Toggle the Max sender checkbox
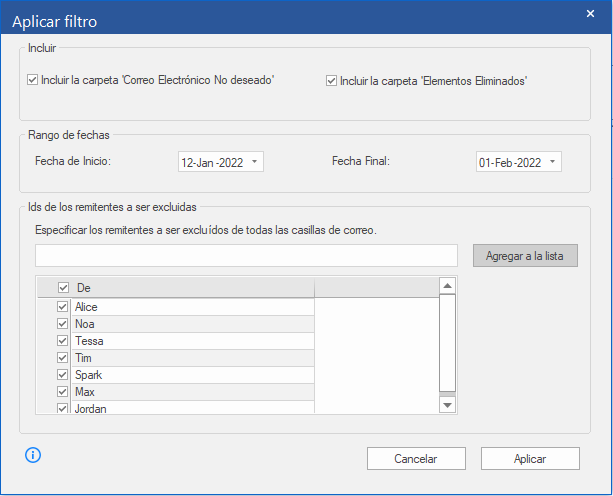The width and height of the screenshot is (613, 496). click(x=63, y=392)
